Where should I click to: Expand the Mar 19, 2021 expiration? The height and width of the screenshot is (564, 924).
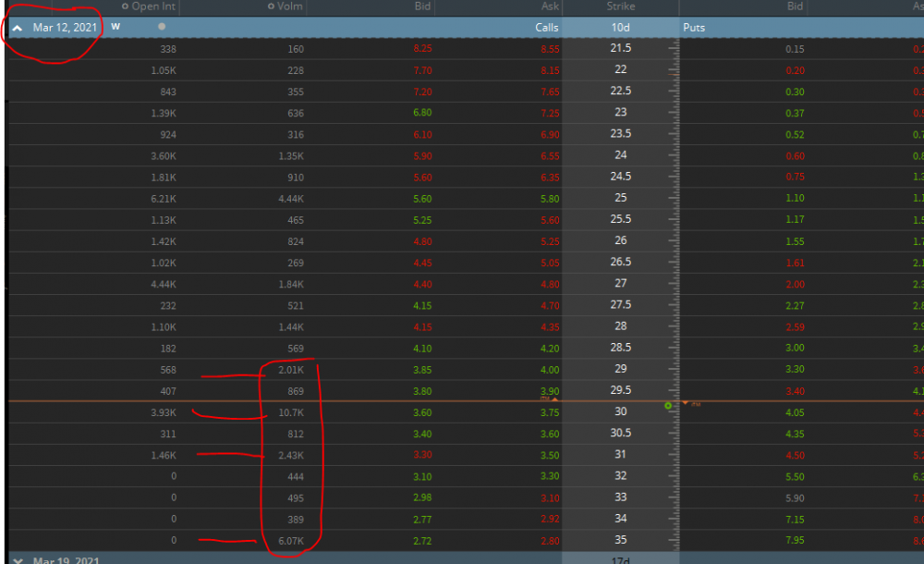pos(18,560)
